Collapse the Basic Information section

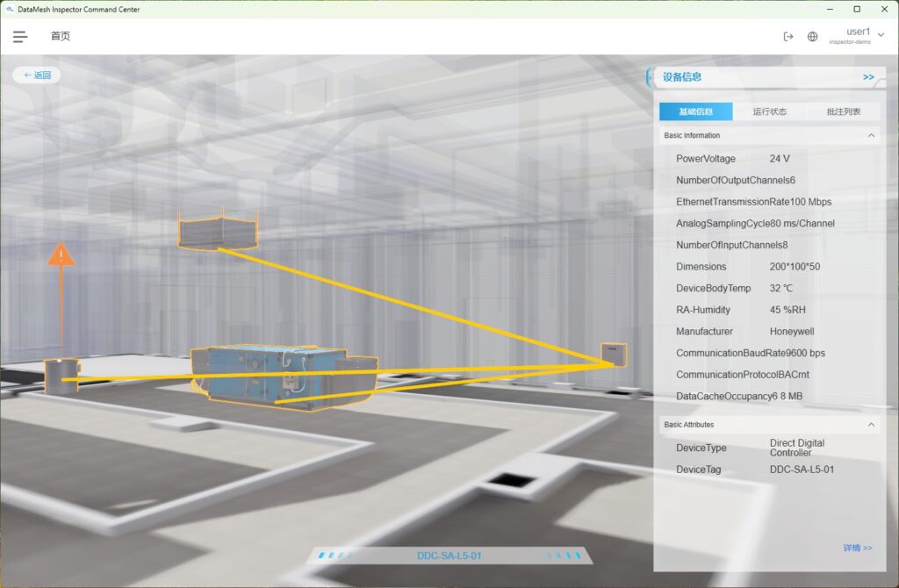(871, 136)
